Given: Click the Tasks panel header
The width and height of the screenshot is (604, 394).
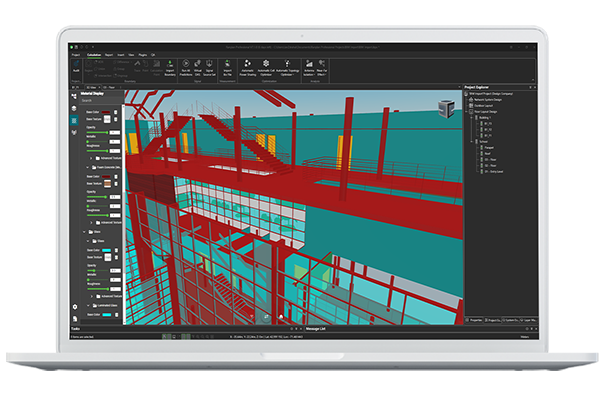Looking at the screenshot, I should pos(76,329).
